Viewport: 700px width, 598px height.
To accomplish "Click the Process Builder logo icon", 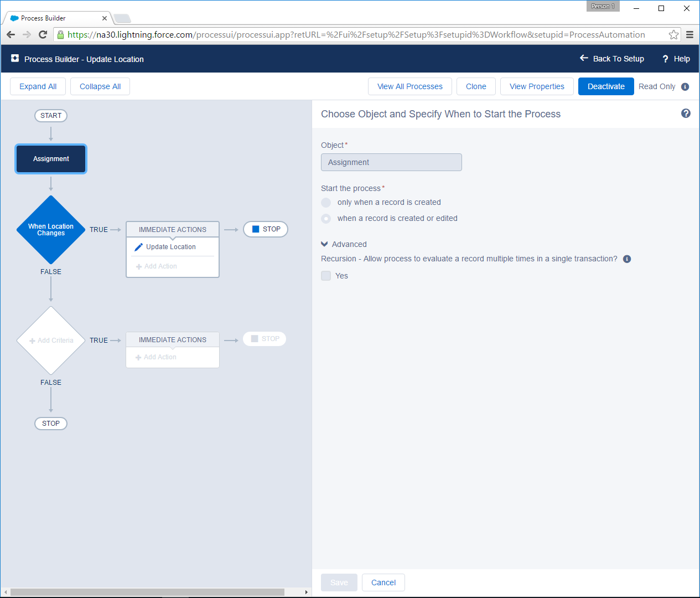I will [15, 59].
